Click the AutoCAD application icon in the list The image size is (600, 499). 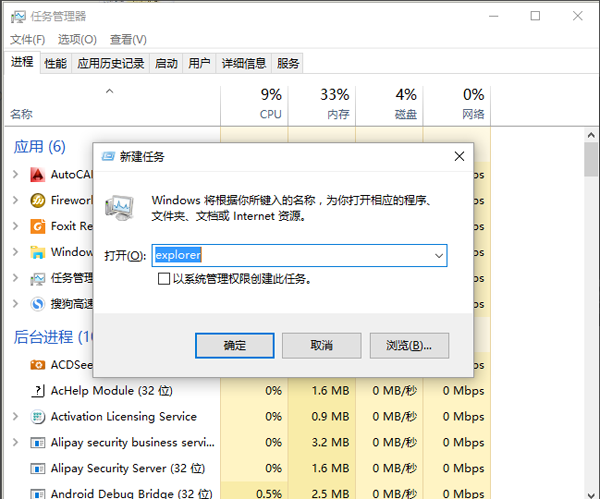click(x=38, y=174)
